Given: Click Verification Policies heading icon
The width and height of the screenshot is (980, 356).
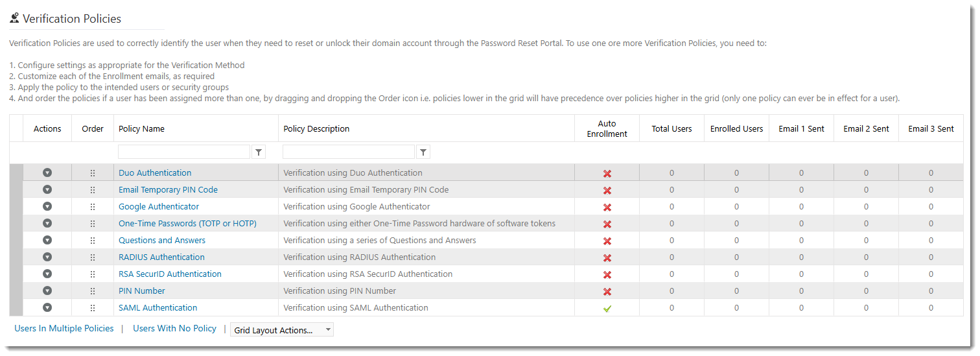Looking at the screenshot, I should (14, 18).
